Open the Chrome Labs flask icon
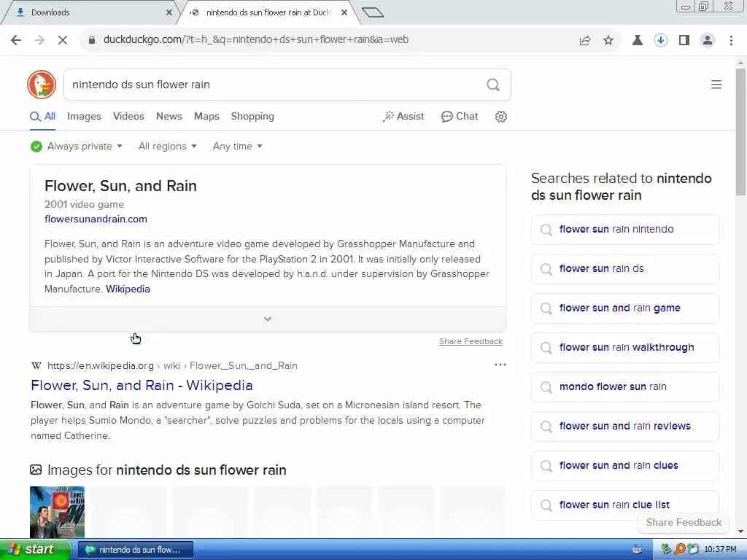Image resolution: width=747 pixels, height=560 pixels. (637, 41)
